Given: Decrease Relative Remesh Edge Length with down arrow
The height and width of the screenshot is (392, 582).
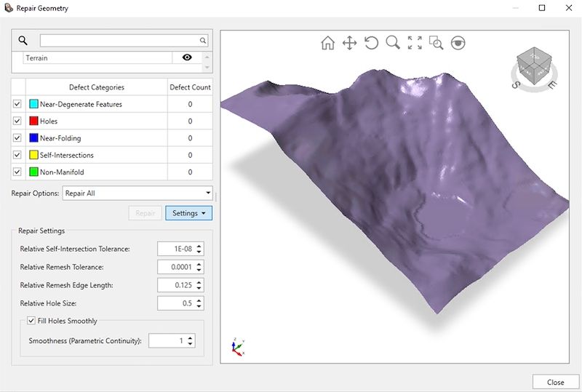Looking at the screenshot, I should coord(199,289).
